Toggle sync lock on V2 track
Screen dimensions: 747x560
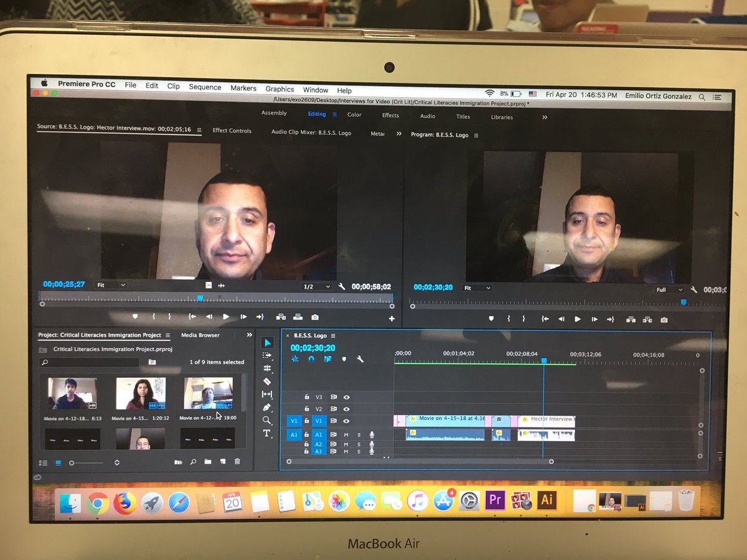click(334, 409)
